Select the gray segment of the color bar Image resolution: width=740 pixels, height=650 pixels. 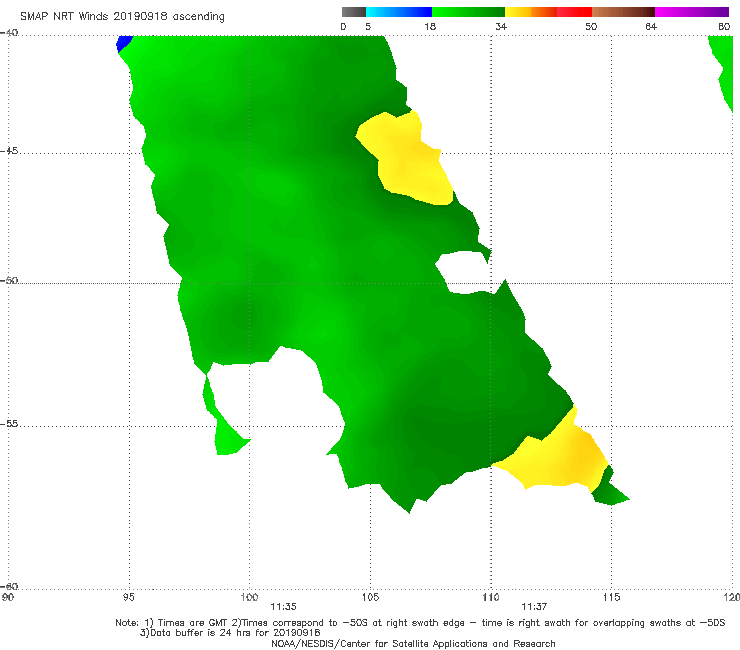[x=354, y=12]
